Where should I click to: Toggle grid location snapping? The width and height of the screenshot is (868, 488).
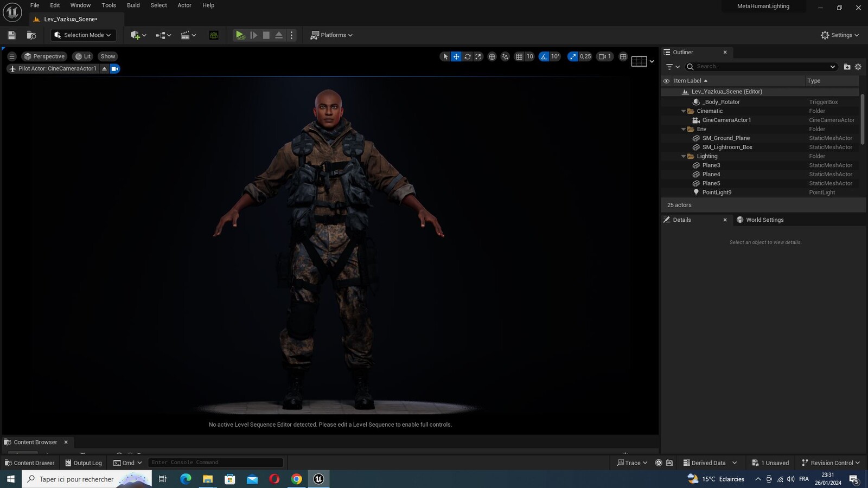click(519, 56)
